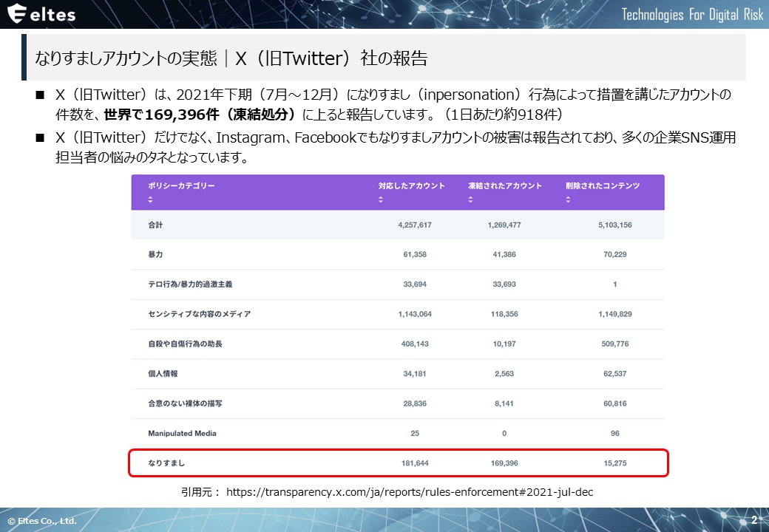The height and width of the screenshot is (532, 769).
Task: Click total removed content 5,103,156
Action: (615, 225)
